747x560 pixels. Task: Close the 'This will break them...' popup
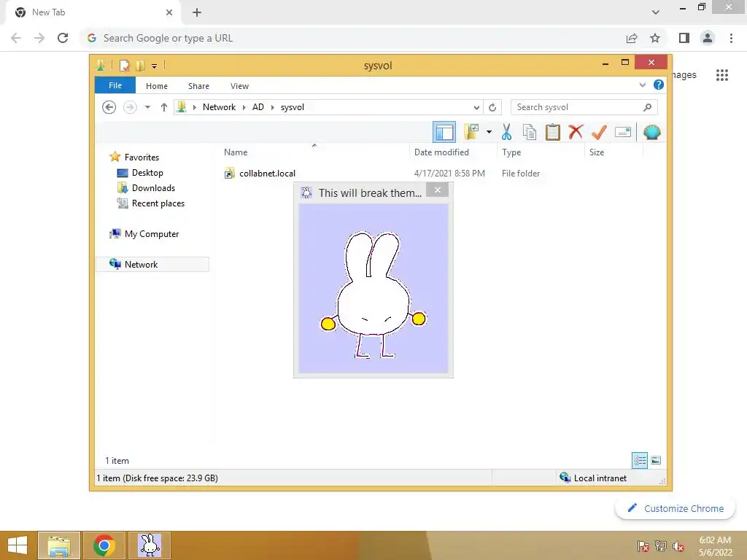click(x=438, y=190)
